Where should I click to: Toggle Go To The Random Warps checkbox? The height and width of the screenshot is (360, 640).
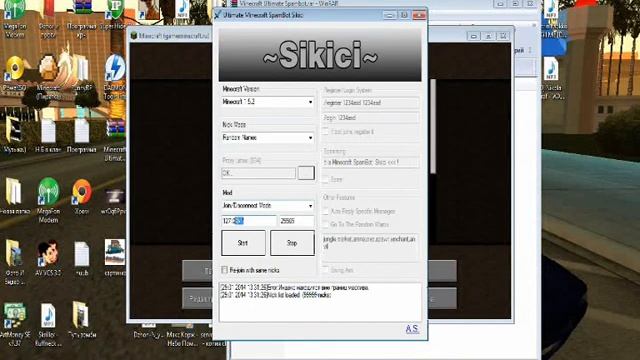pos(326,224)
